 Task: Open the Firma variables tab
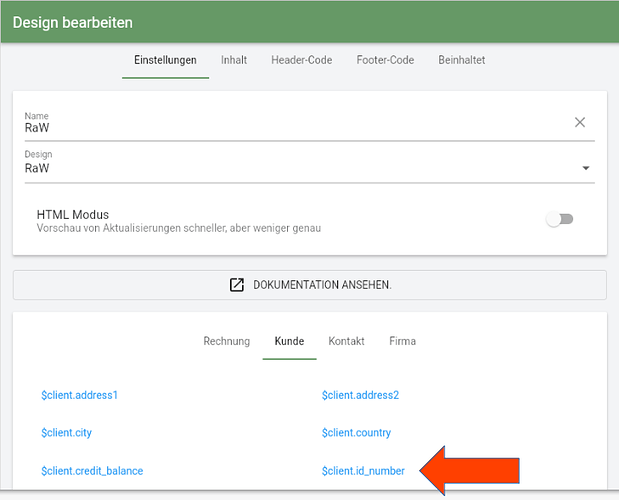tap(402, 341)
